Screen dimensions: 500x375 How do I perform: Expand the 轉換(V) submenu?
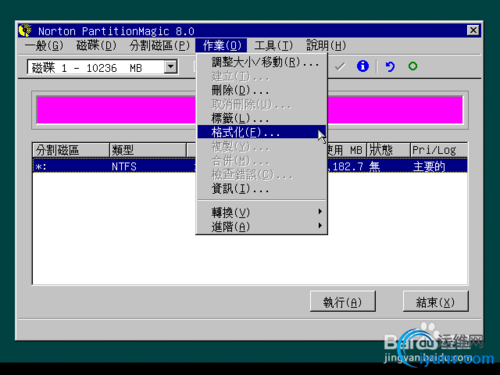(262, 212)
